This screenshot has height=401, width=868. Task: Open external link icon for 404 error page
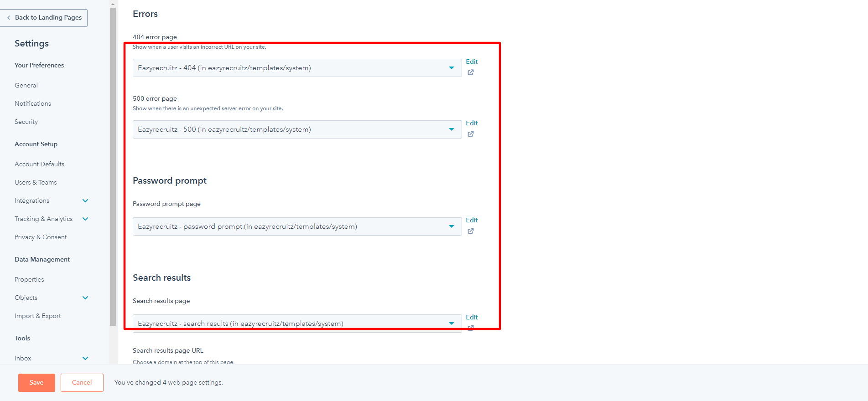click(470, 72)
